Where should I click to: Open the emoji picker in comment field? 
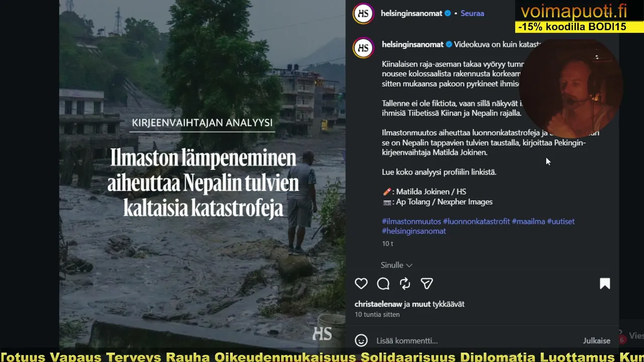tap(361, 340)
